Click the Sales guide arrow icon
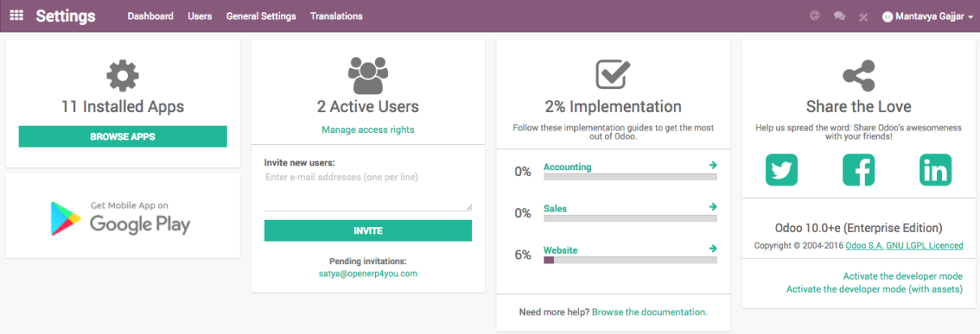 (713, 207)
